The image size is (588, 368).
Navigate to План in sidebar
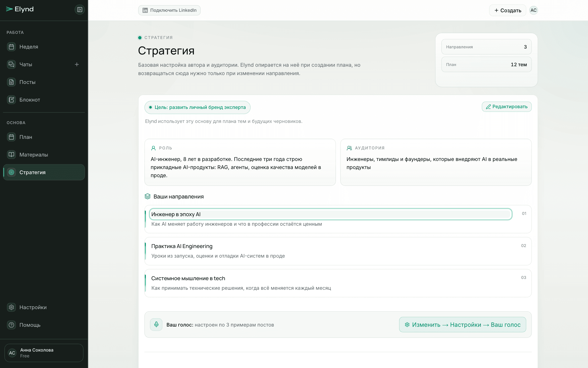pyautogui.click(x=44, y=137)
